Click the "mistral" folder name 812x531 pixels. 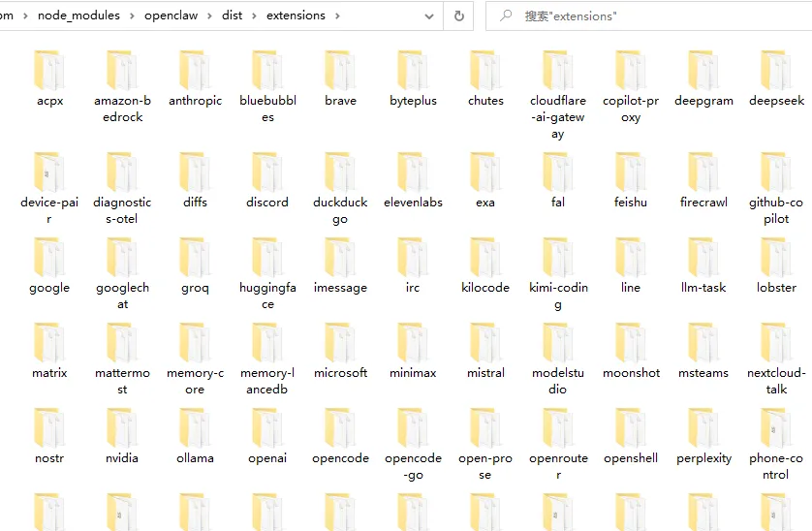point(485,373)
